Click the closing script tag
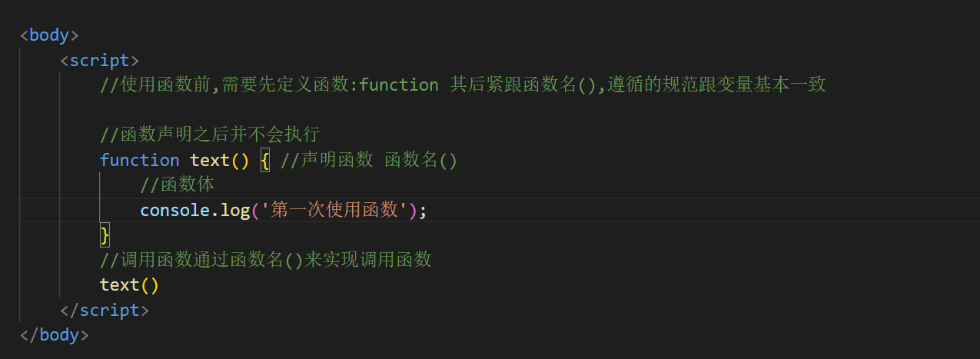The height and width of the screenshot is (359, 980). point(105,310)
